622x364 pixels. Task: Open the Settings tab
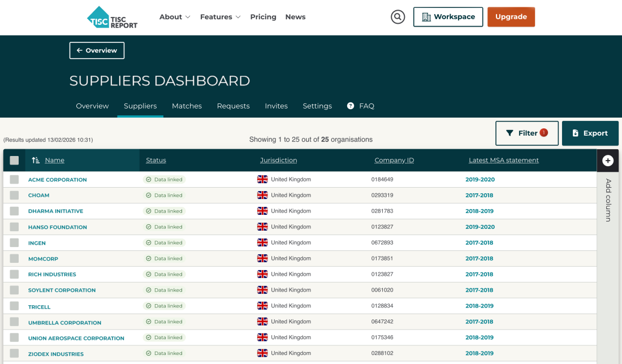tap(317, 106)
